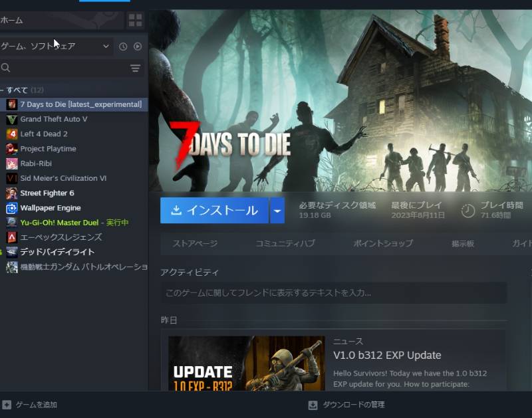Select エーペックスレジェンズ entry
Viewport: 532px width, 418px height.
point(74,237)
